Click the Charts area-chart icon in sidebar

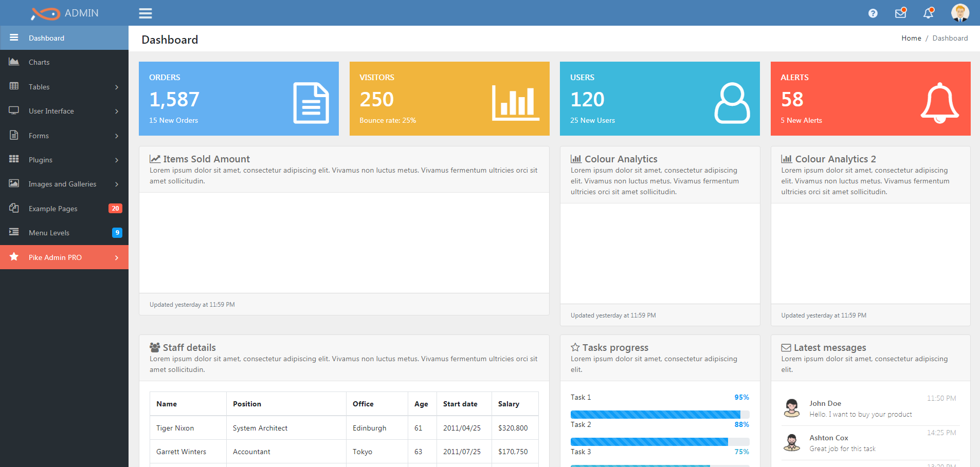pyautogui.click(x=14, y=62)
